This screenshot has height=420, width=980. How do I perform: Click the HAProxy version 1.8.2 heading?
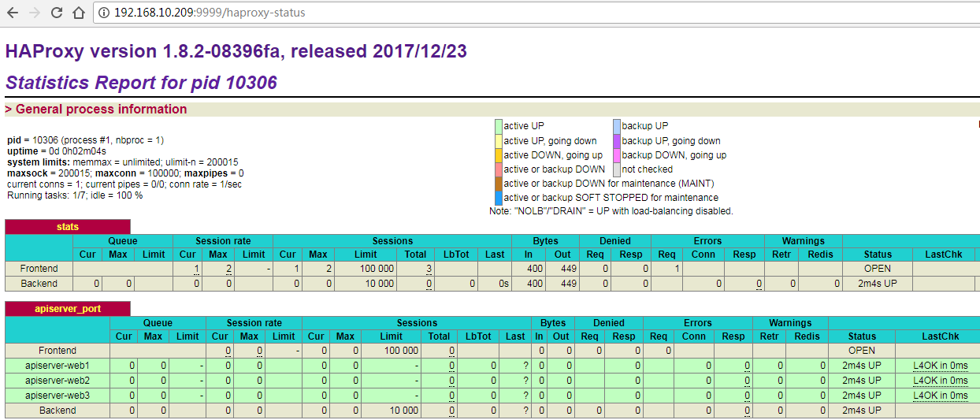[236, 52]
